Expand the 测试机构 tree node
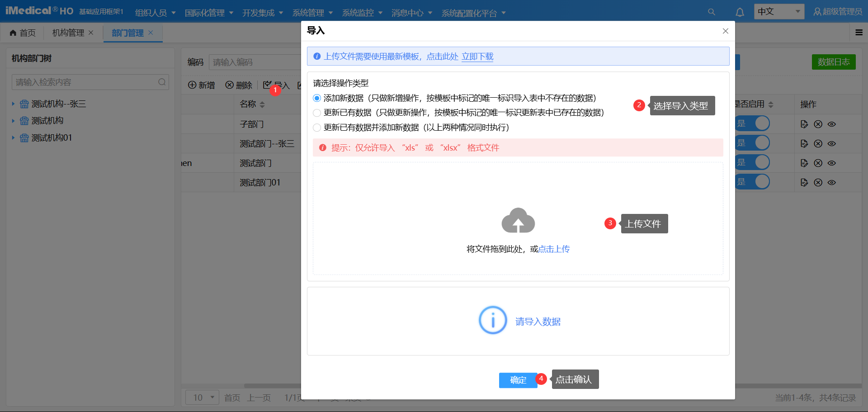 [x=13, y=121]
